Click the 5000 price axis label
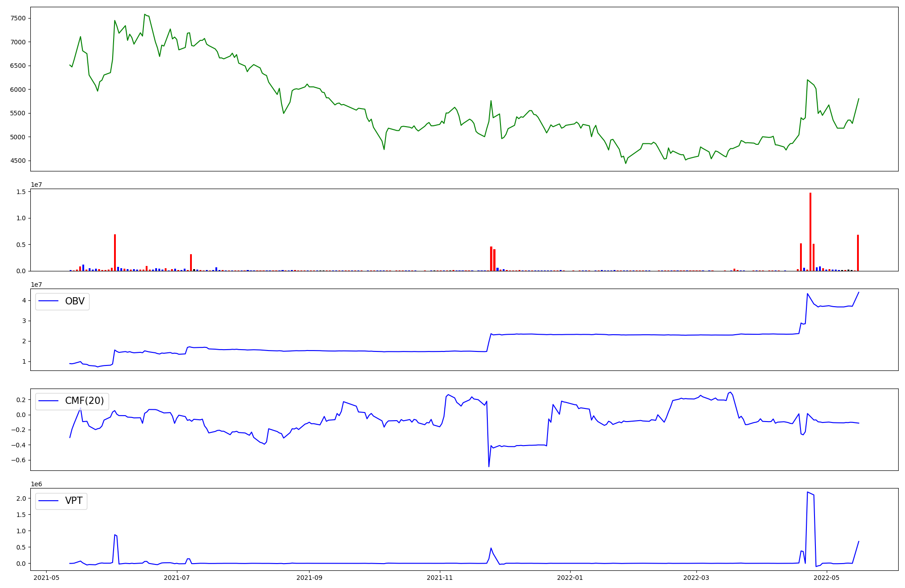 (x=18, y=137)
